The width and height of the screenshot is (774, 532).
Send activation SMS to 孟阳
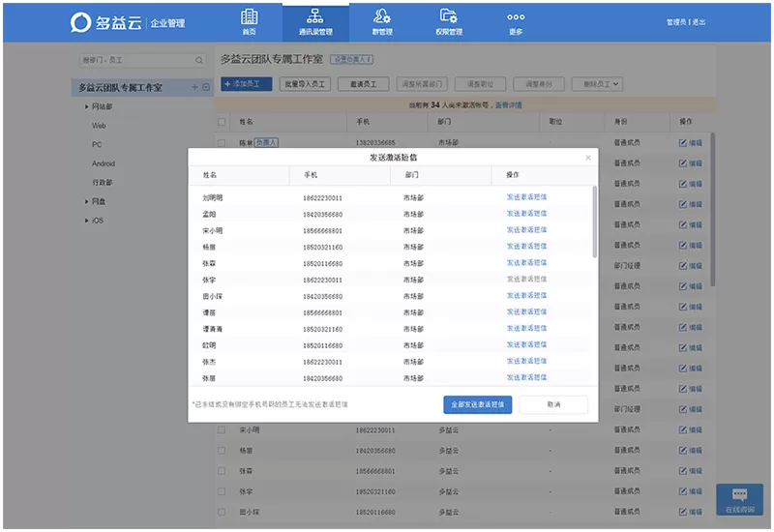(x=526, y=213)
